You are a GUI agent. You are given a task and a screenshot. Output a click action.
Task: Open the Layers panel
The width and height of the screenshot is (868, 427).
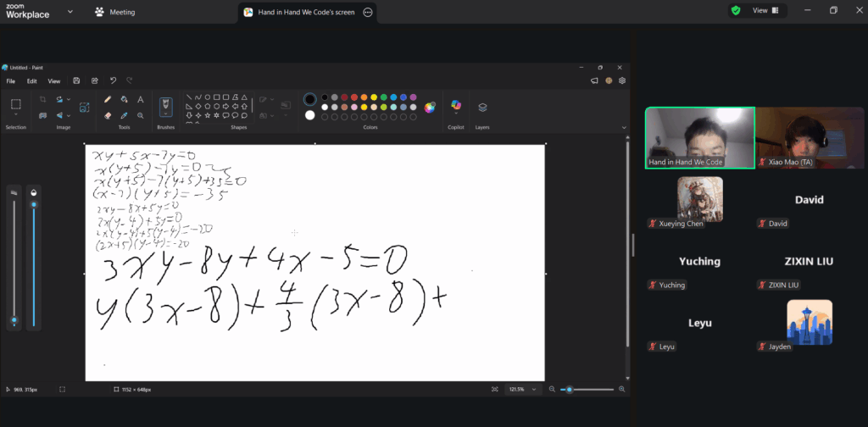pyautogui.click(x=482, y=108)
